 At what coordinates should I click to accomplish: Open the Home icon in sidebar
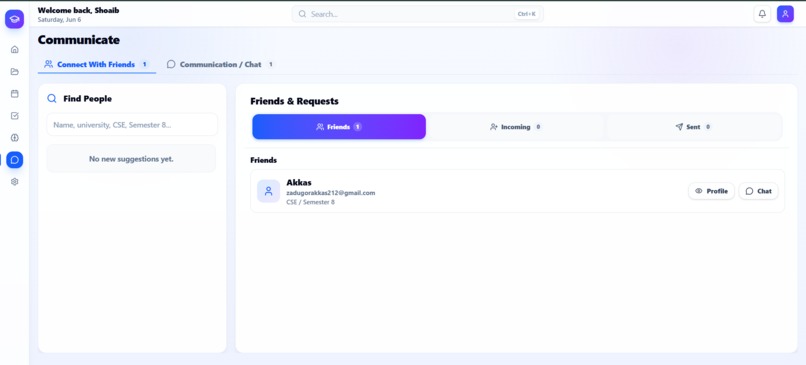pyautogui.click(x=14, y=49)
